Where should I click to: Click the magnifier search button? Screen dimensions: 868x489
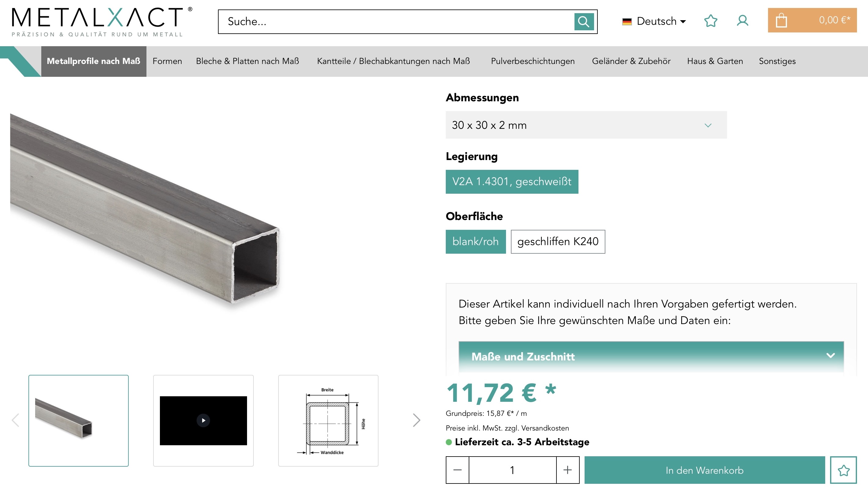click(x=584, y=22)
